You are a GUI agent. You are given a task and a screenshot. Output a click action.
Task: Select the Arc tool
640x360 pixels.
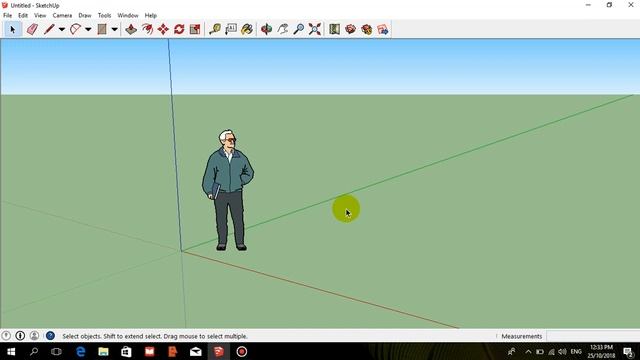76,29
